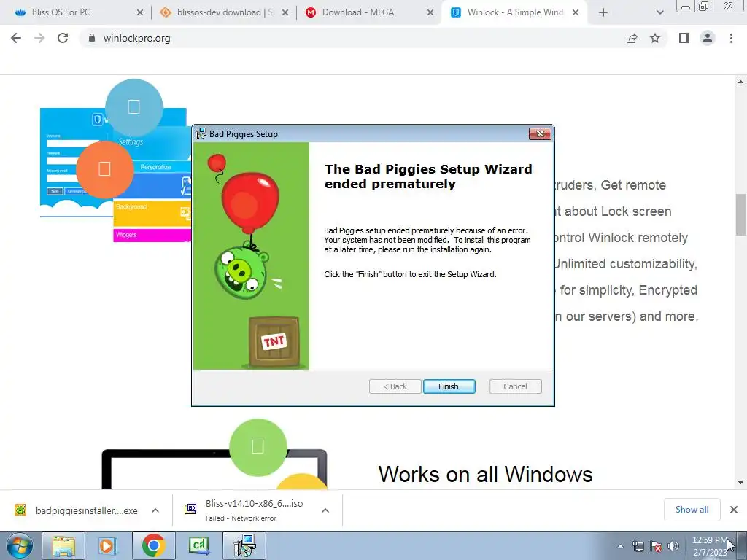Click the winlockpro.org address bar
Screen dimensions: 747x560
click(352, 38)
